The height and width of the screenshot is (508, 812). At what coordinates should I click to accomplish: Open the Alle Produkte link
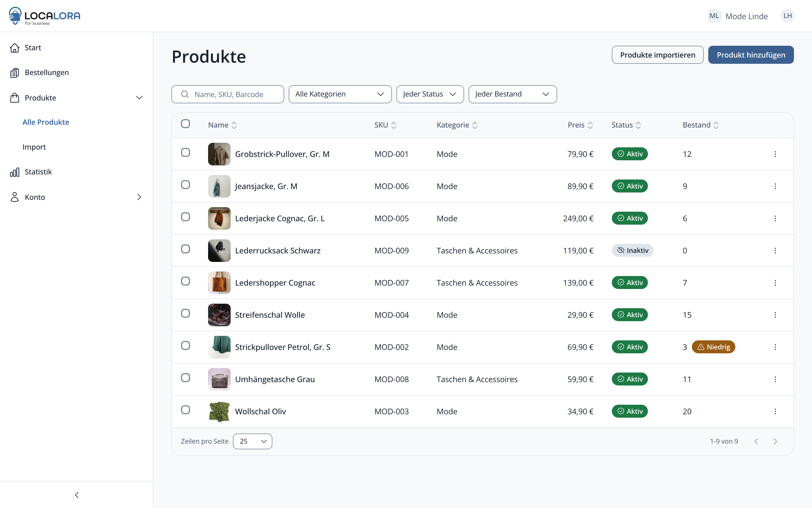[x=46, y=122]
